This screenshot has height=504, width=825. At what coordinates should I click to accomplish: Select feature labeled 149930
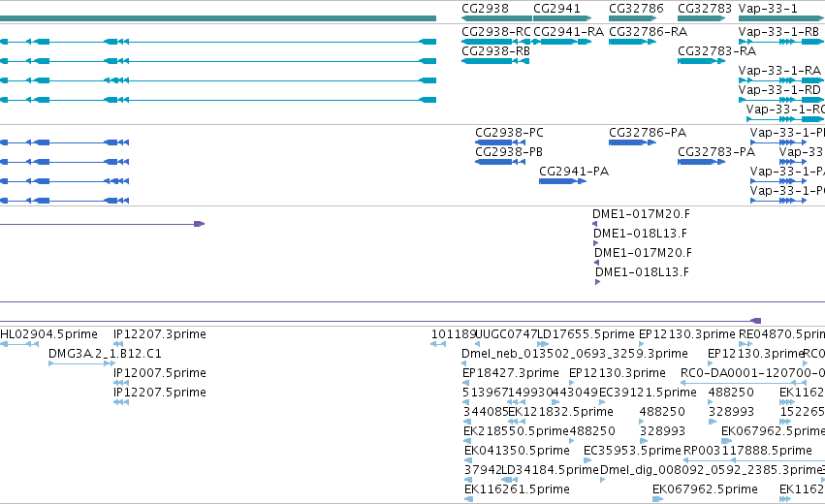tap(530, 393)
